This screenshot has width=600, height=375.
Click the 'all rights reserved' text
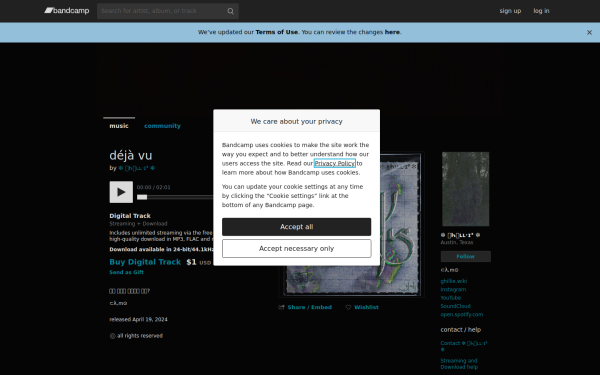(140, 336)
